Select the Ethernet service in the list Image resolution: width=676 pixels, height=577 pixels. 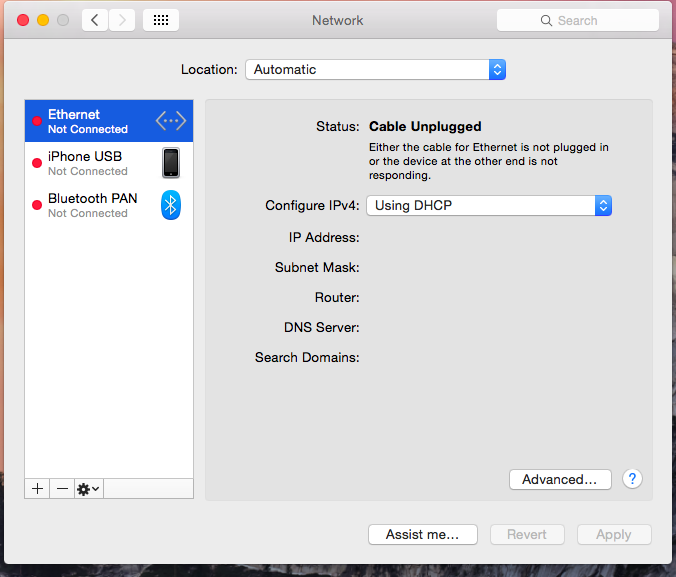coord(109,121)
